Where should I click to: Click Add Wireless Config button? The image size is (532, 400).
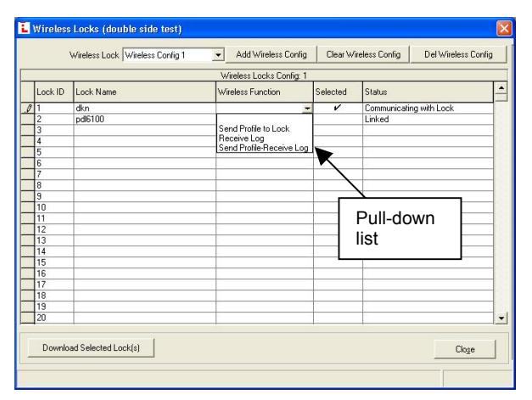(271, 54)
